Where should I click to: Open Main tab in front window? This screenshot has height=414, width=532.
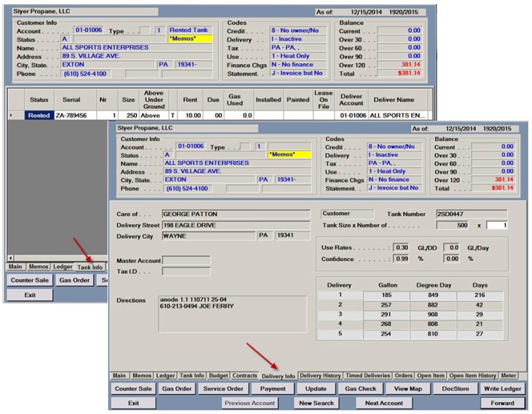pos(119,376)
